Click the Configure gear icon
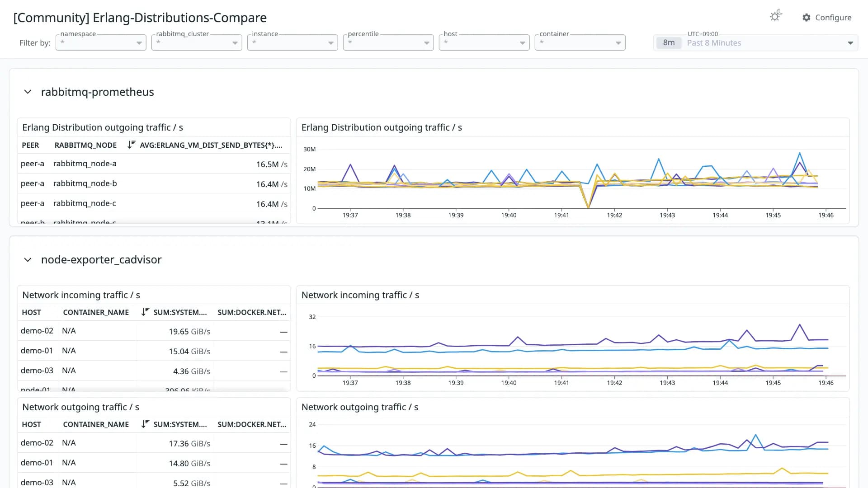Image resolution: width=868 pixels, height=488 pixels. 806,18
